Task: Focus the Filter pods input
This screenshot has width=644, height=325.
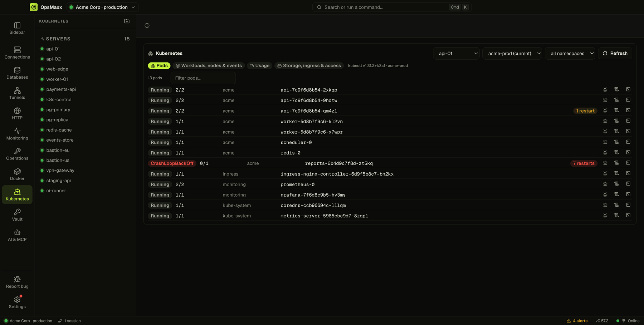Action: point(203,78)
